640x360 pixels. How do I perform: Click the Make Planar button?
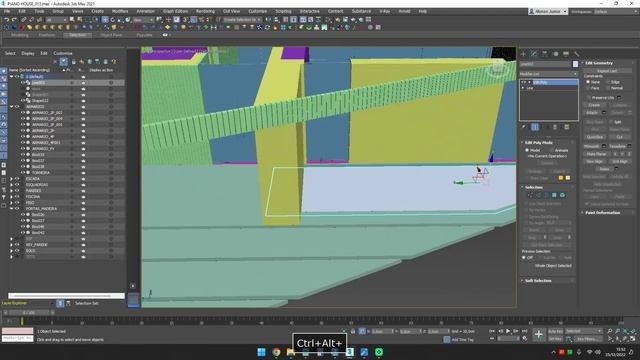[596, 154]
